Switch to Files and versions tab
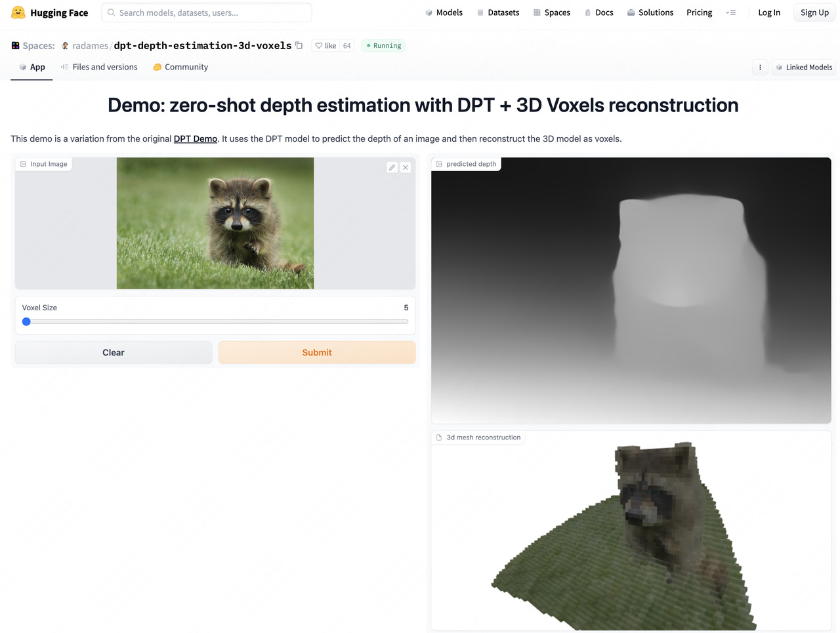 99,67
